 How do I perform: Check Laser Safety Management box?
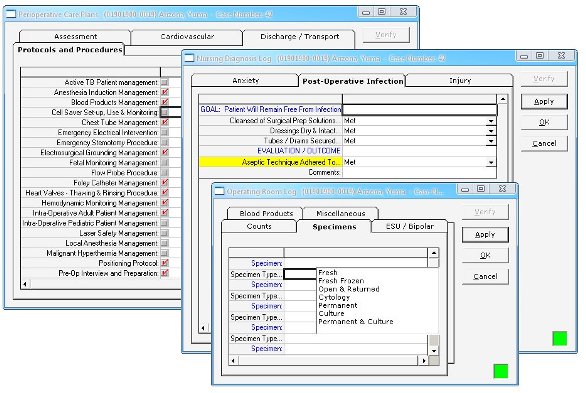[x=165, y=233]
